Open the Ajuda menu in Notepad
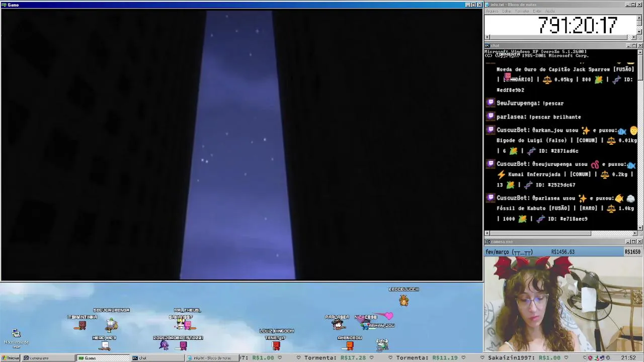644x362 pixels. (550, 11)
